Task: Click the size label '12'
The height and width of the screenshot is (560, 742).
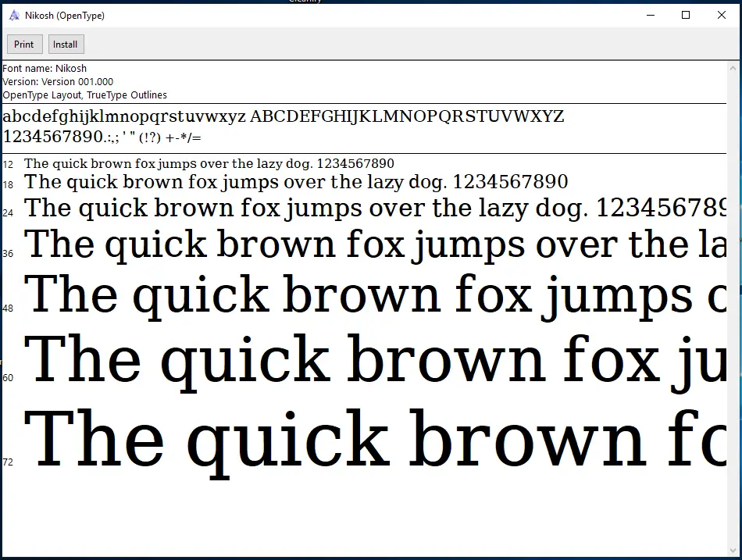Action: click(8, 165)
